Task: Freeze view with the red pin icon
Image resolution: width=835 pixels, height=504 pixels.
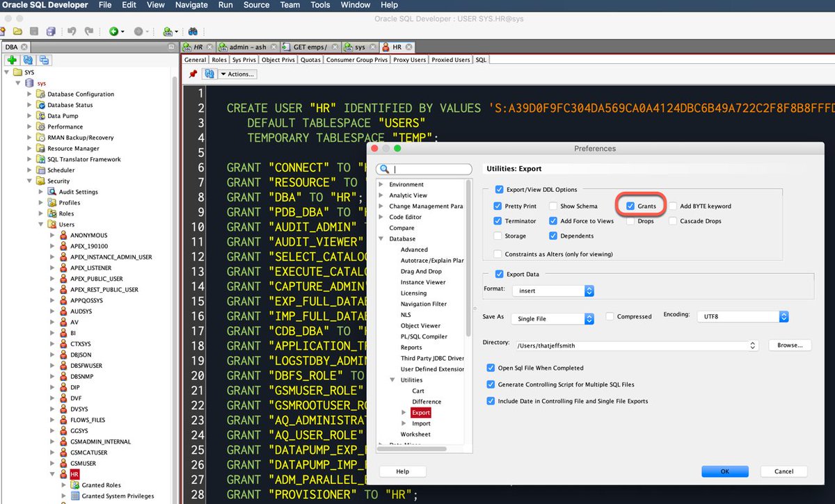Action: pos(193,74)
